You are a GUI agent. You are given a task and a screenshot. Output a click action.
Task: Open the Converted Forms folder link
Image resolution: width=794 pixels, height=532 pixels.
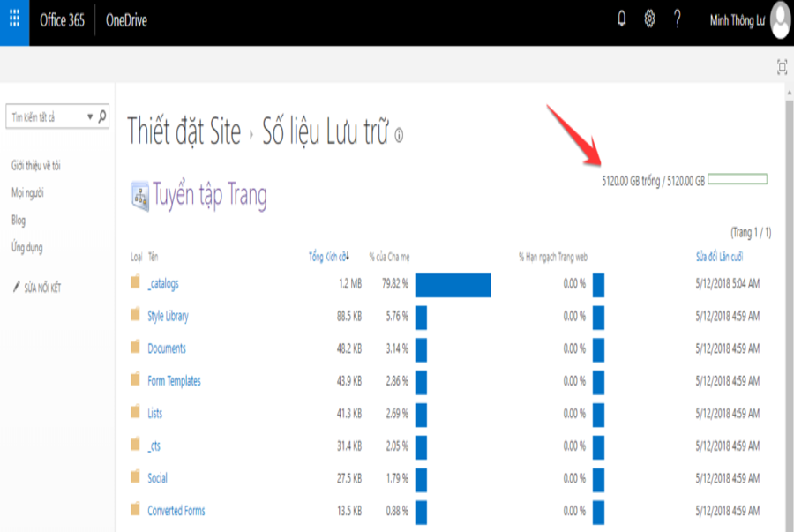(176, 511)
